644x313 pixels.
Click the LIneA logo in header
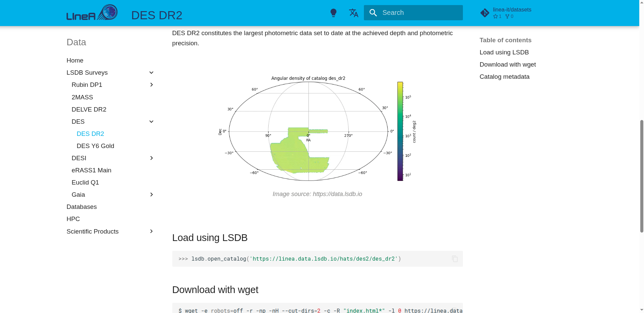(92, 13)
